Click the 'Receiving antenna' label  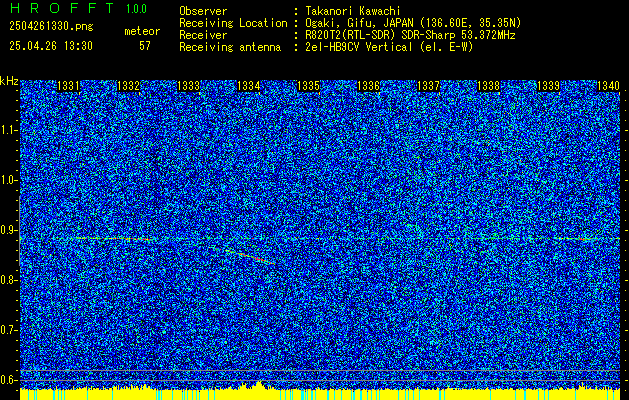(230, 47)
